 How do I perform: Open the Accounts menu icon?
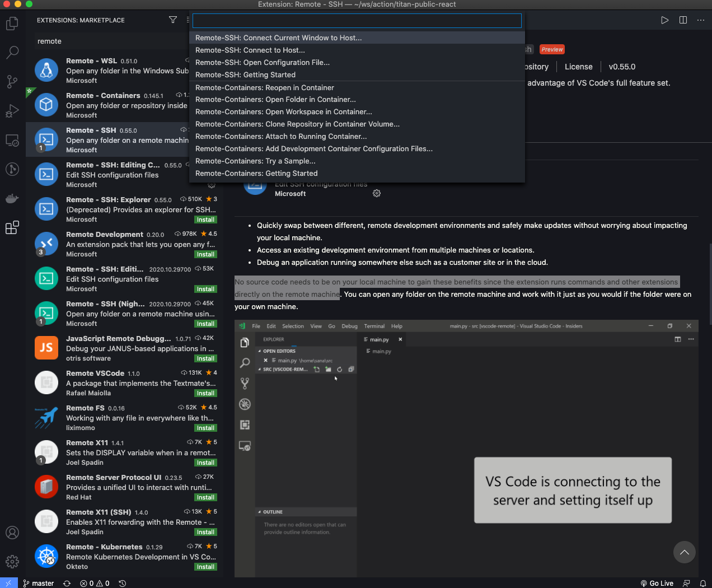coord(12,533)
